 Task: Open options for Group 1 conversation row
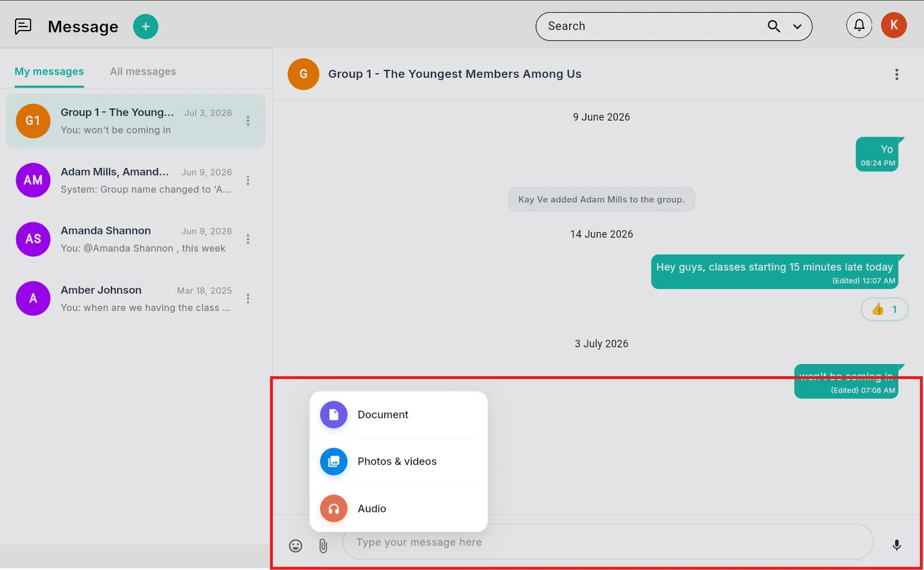tap(248, 121)
